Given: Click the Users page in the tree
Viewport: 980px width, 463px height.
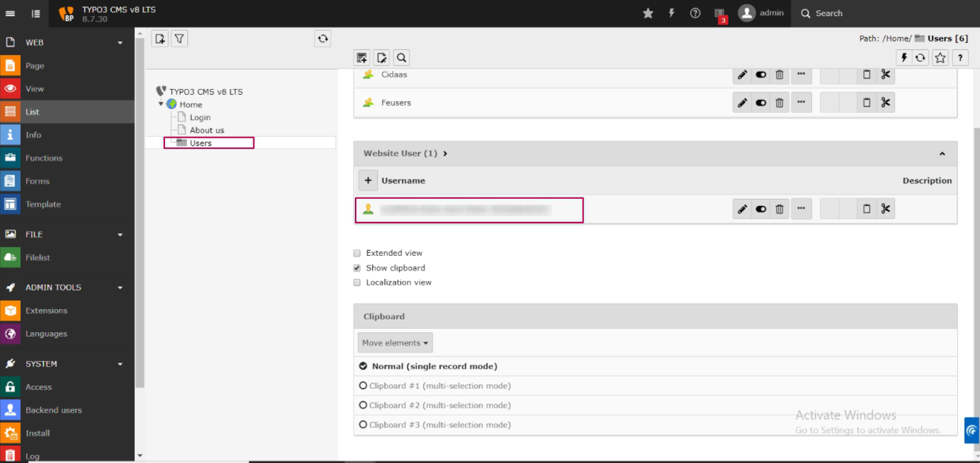Looking at the screenshot, I should click(201, 142).
